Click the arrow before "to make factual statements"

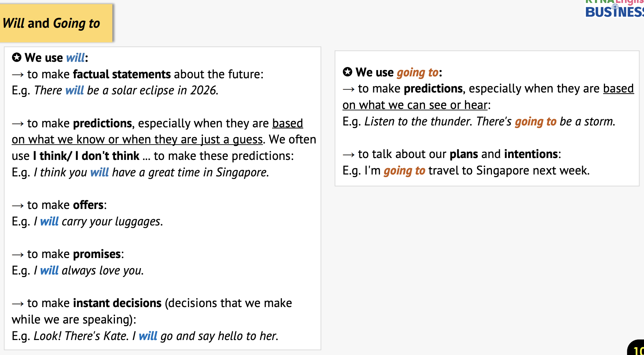click(x=18, y=75)
